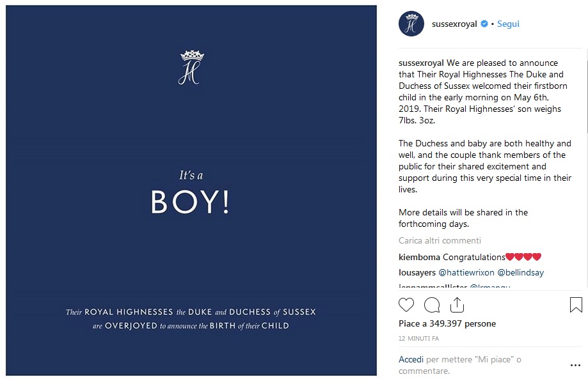Screen dimensions: 588x379
Task: Click Accedi to log in
Action: point(410,359)
